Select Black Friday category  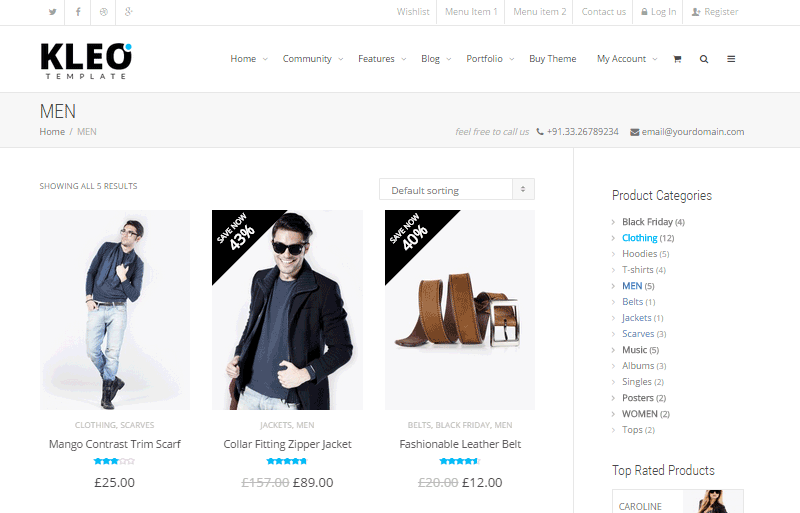[647, 222]
